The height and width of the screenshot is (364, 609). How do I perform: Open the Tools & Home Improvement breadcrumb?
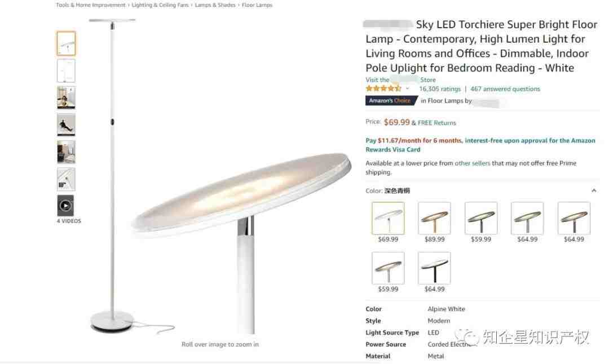click(90, 5)
